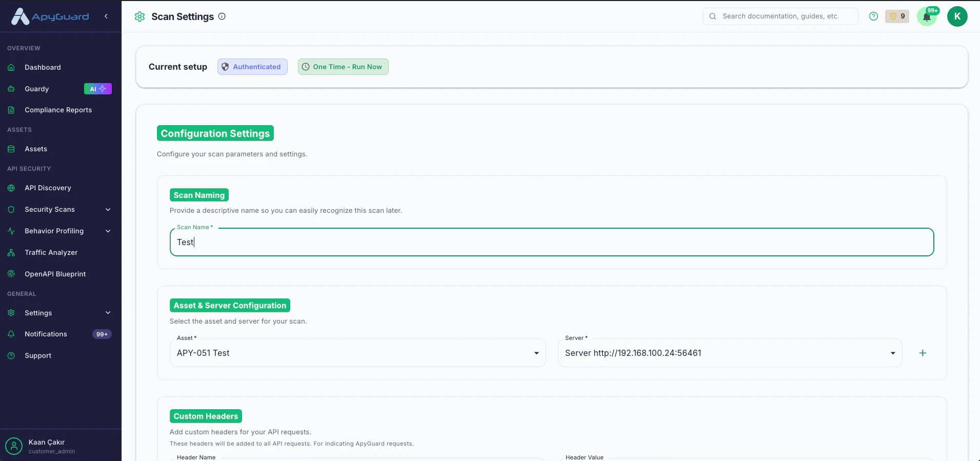Image resolution: width=980 pixels, height=461 pixels.
Task: Open help via the top-bar question-mark icon
Action: click(x=874, y=16)
